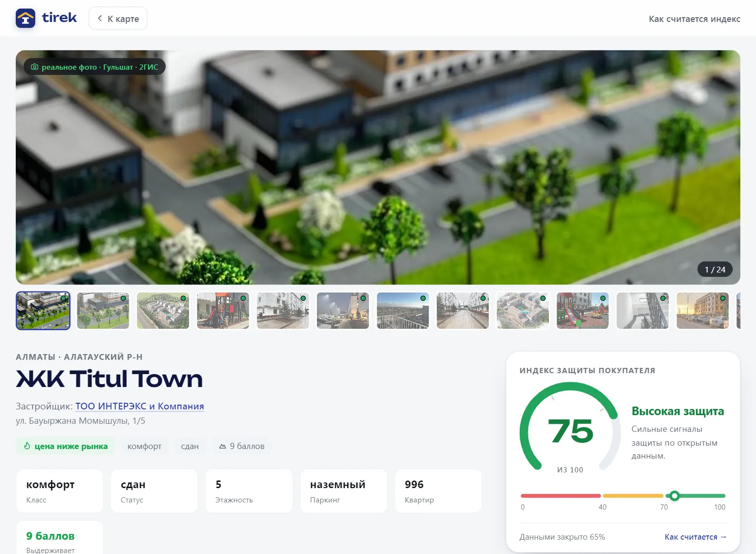
Task: Click the 'сдан' tag chip
Action: [190, 446]
